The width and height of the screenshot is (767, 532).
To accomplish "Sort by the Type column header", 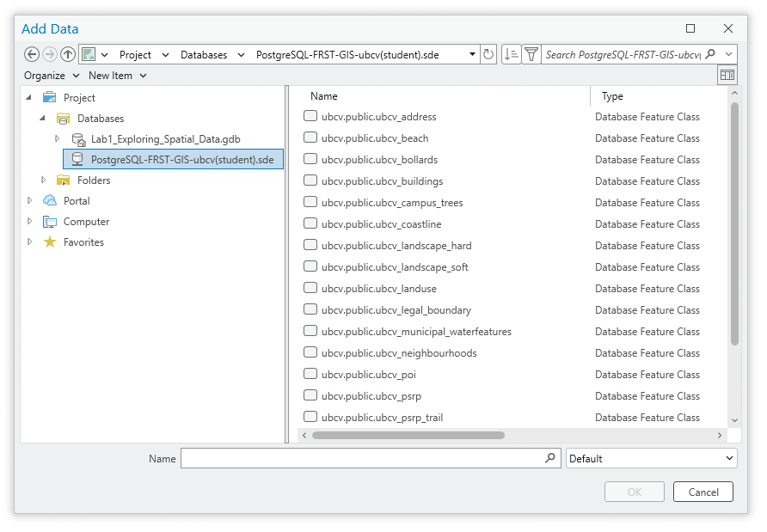I will pos(612,96).
